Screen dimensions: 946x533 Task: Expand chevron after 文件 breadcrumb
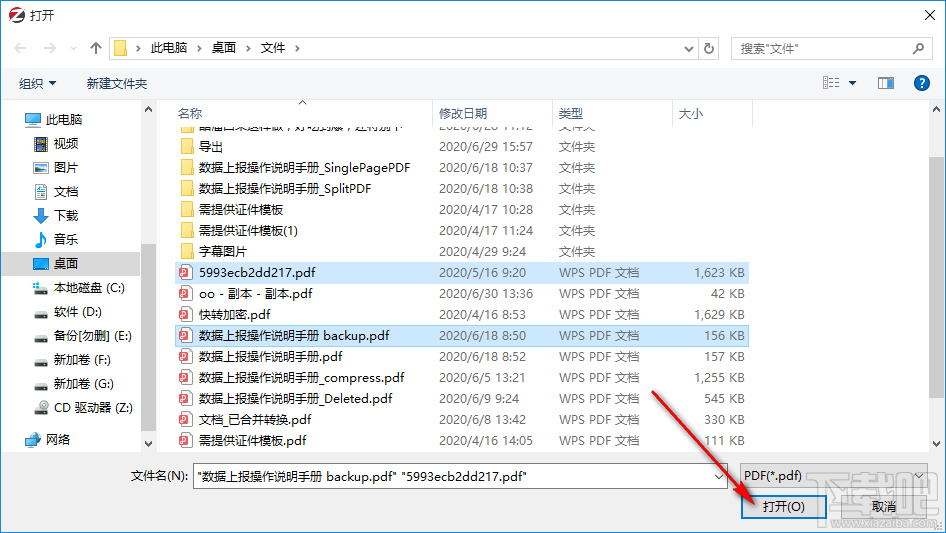click(297, 48)
